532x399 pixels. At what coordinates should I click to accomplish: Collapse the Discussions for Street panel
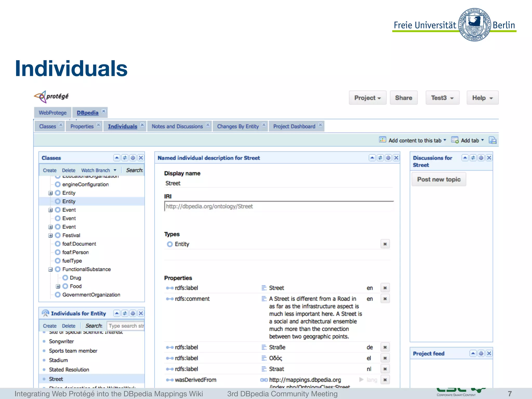click(x=465, y=158)
